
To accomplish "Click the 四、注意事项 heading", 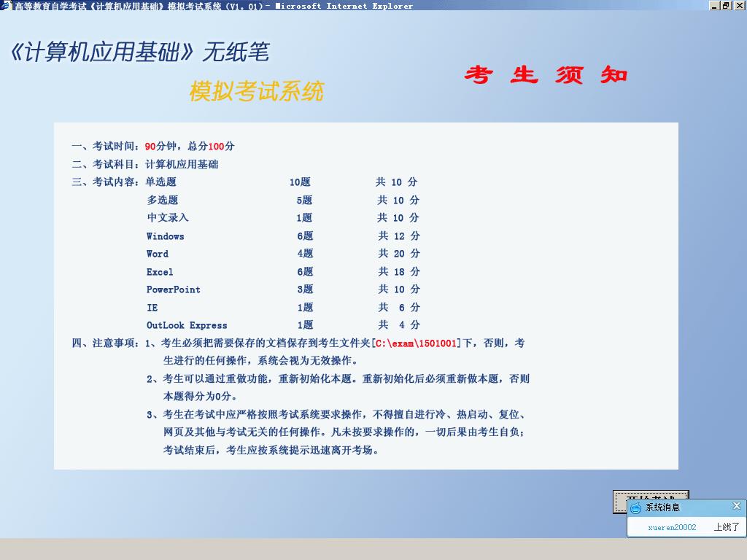I will [106, 343].
